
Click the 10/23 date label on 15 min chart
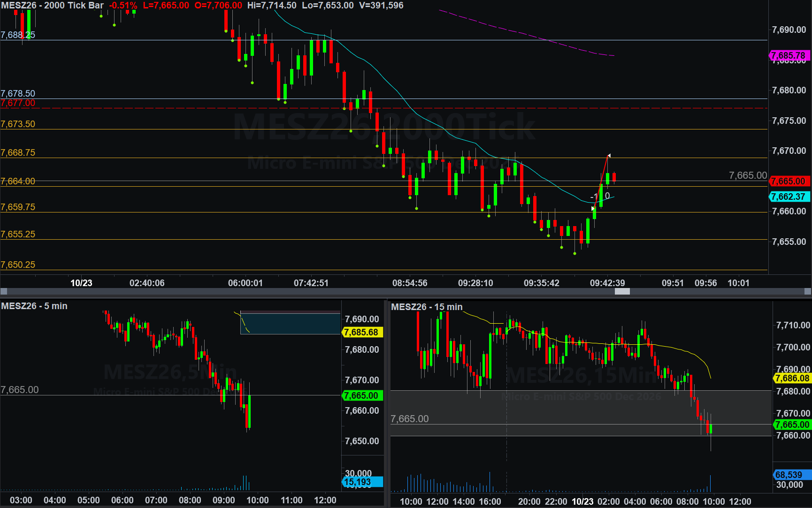tap(582, 501)
